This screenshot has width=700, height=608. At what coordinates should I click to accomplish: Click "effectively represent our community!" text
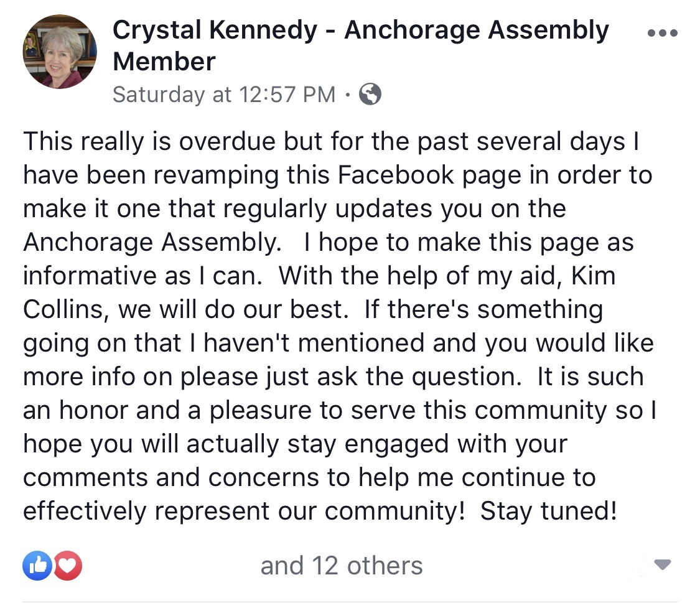pos(244,511)
